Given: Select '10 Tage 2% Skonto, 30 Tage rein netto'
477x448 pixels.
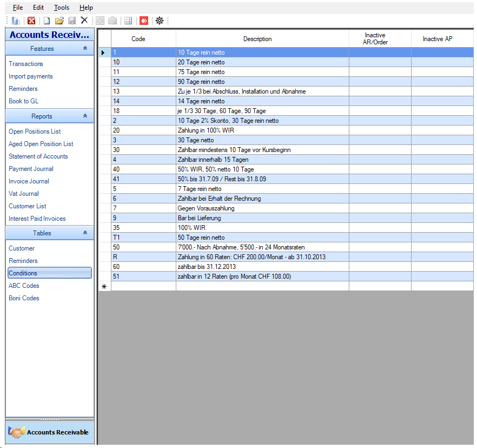Looking at the screenshot, I should (262, 121).
